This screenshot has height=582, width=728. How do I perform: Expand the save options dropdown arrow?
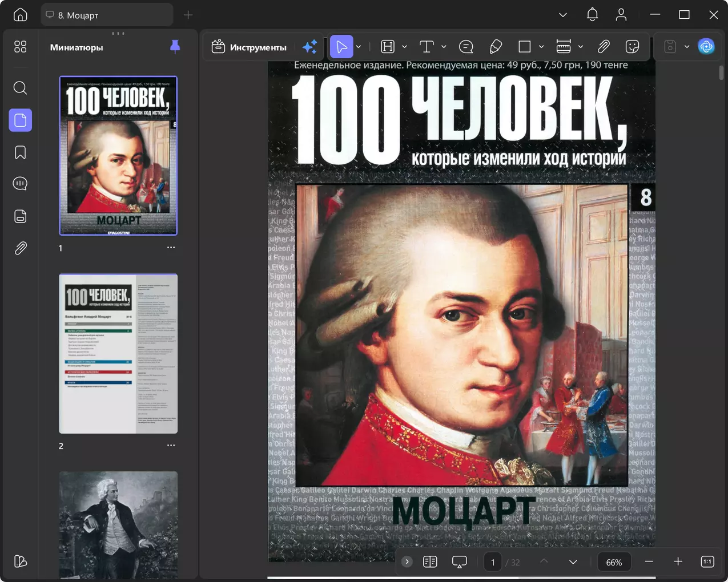click(687, 47)
